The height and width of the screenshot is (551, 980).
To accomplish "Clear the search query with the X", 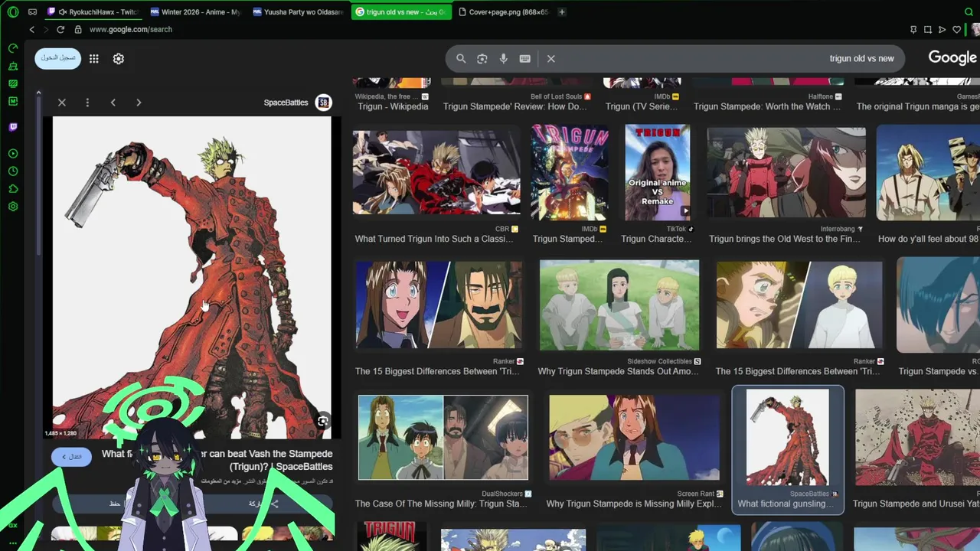I will [550, 58].
